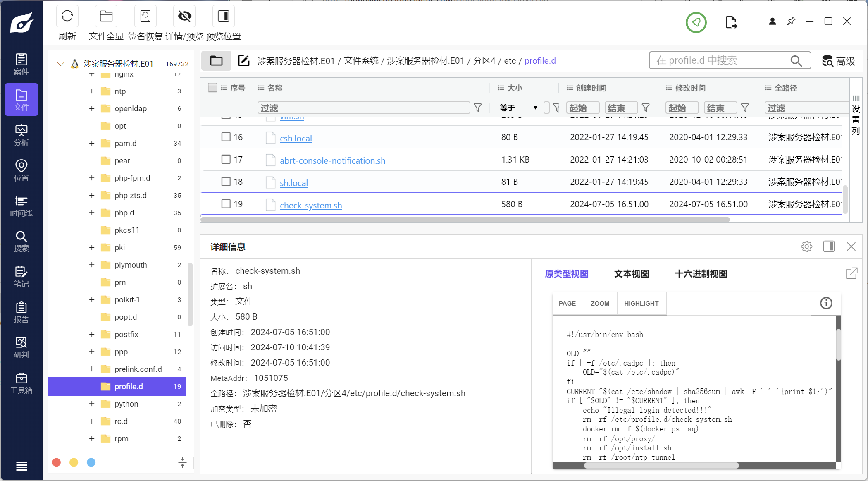Viewport: 868px width, 481px height.
Task: Expand the php-fpm.d folder in tree
Action: pos(92,178)
